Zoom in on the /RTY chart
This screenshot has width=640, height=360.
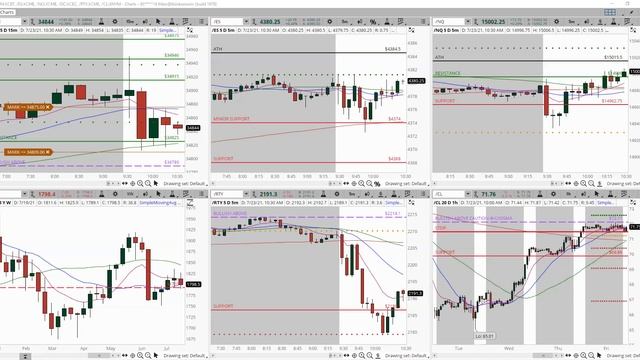[x=362, y=356]
